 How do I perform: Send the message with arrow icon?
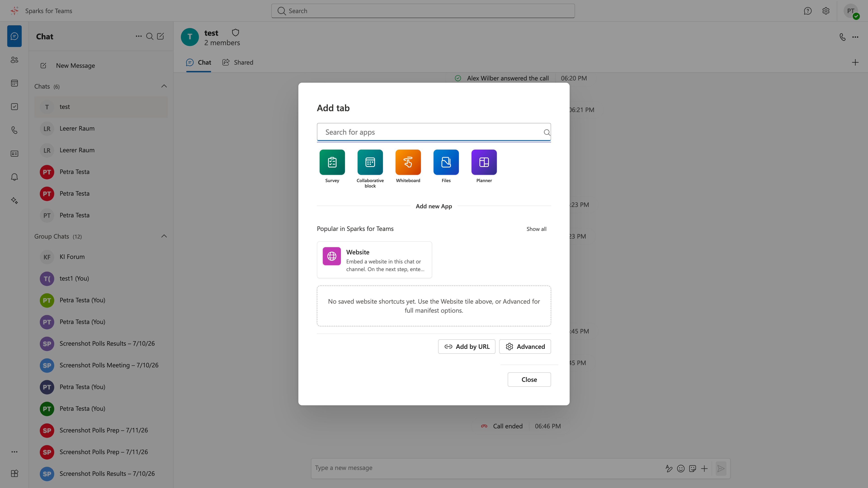[721, 469]
